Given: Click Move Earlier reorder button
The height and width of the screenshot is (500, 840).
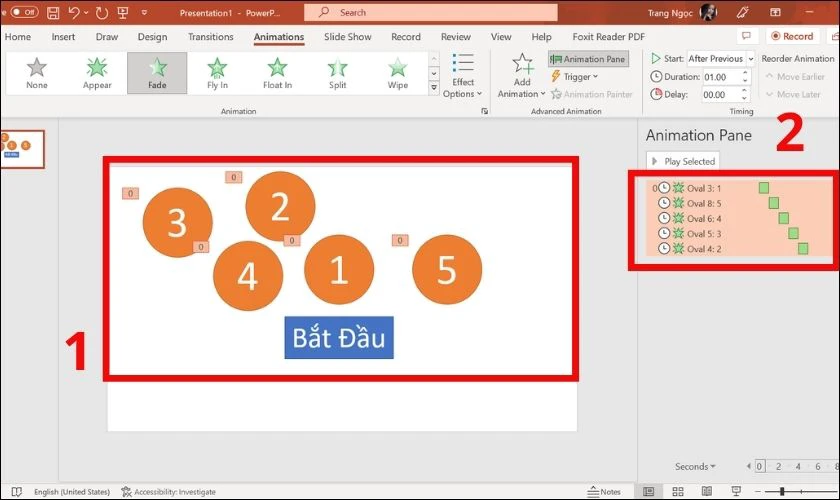Looking at the screenshot, I should 795,77.
